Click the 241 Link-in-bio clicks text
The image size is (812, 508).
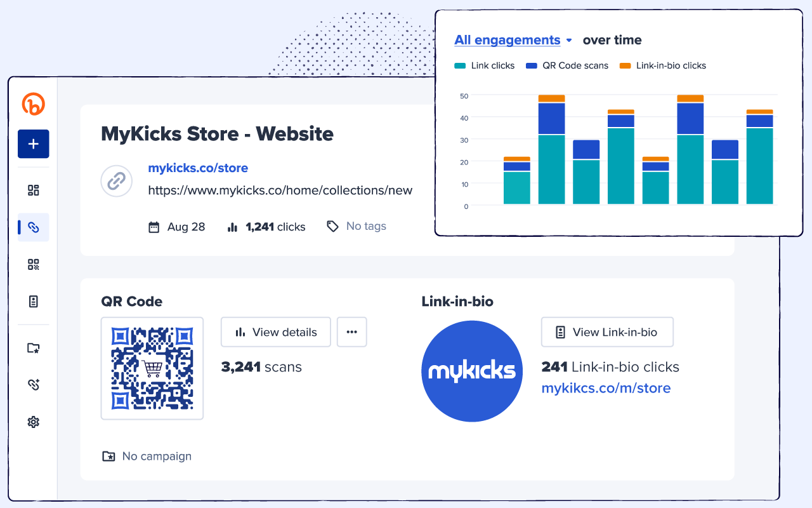pyautogui.click(x=610, y=367)
